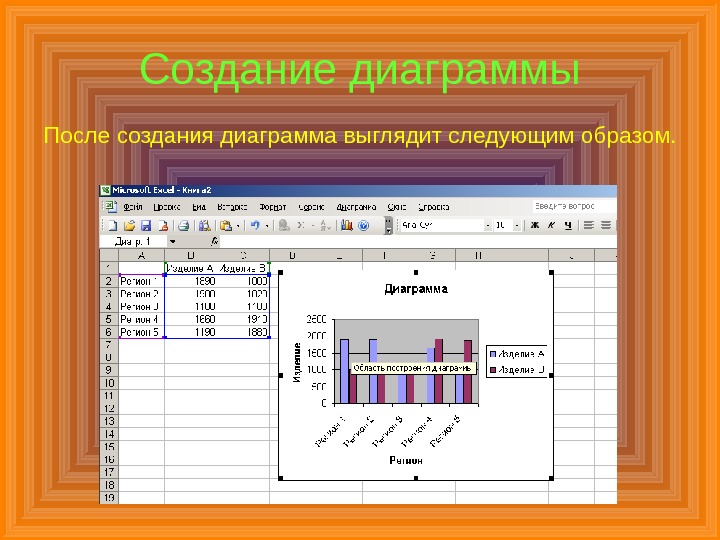720x540 pixels.
Task: Open a file with the folder icon
Action: click(x=129, y=225)
